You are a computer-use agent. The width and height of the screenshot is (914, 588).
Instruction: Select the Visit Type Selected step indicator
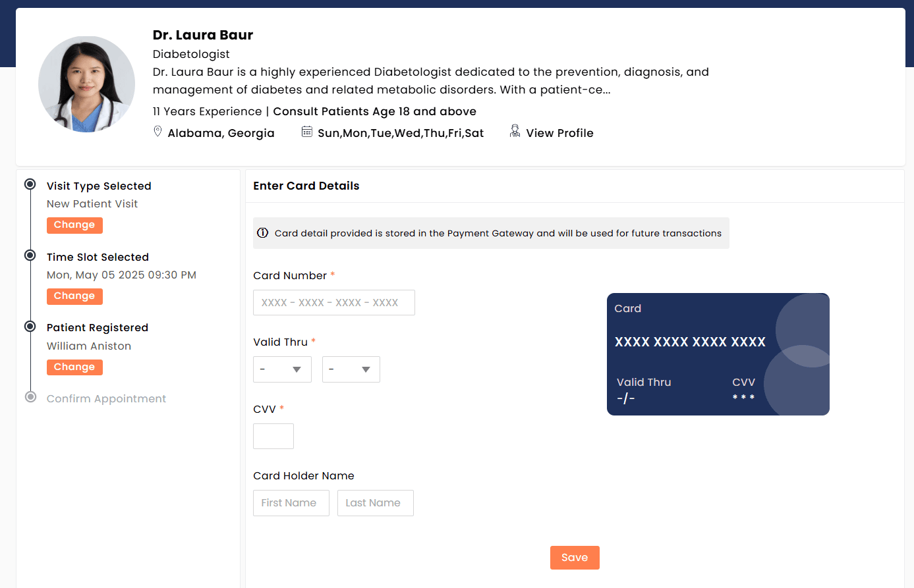[29, 185]
